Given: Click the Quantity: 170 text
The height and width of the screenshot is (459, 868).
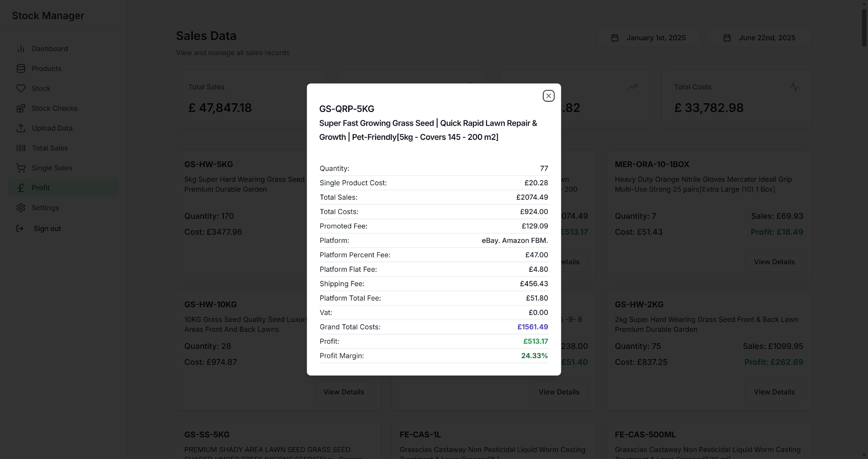Looking at the screenshot, I should (x=209, y=216).
